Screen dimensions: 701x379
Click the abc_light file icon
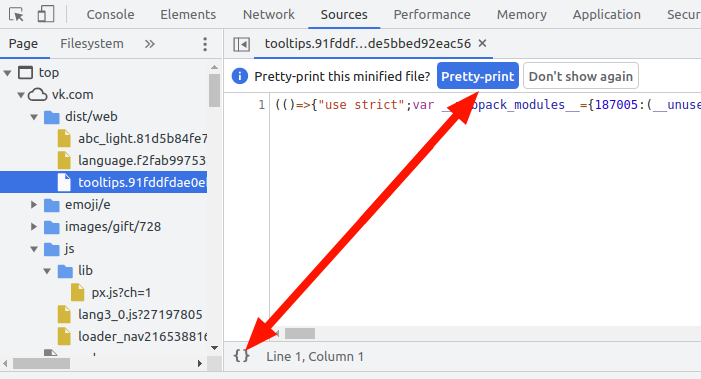[x=64, y=139]
